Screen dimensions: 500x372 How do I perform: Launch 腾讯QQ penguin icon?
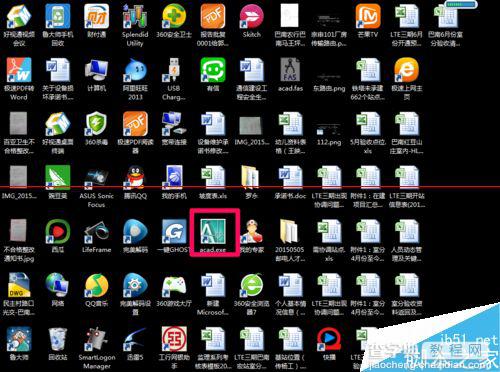135,177
